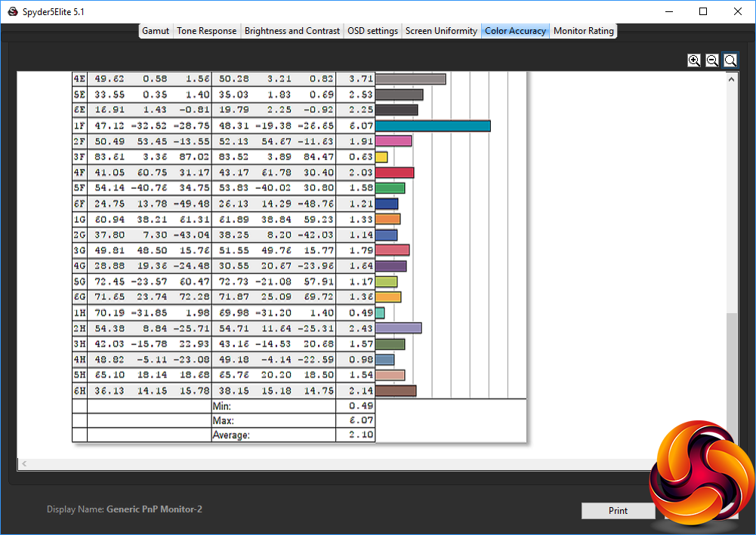
Task: Minimize the Spyder5Elite window
Action: click(668, 11)
